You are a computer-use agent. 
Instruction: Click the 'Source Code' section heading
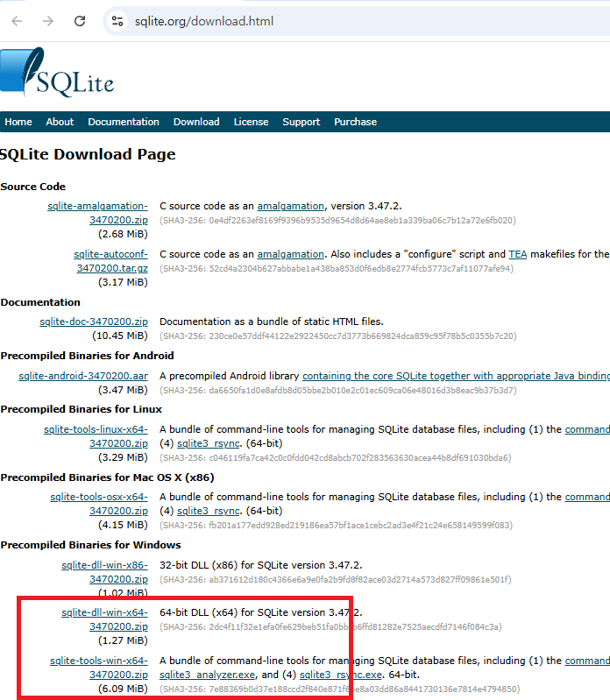point(33,187)
